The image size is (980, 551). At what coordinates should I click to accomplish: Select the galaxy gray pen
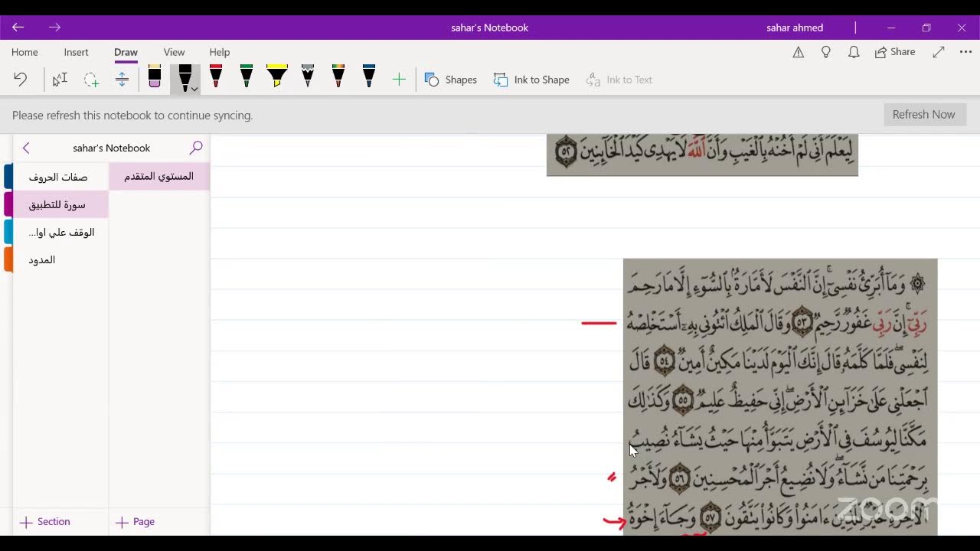(x=308, y=77)
